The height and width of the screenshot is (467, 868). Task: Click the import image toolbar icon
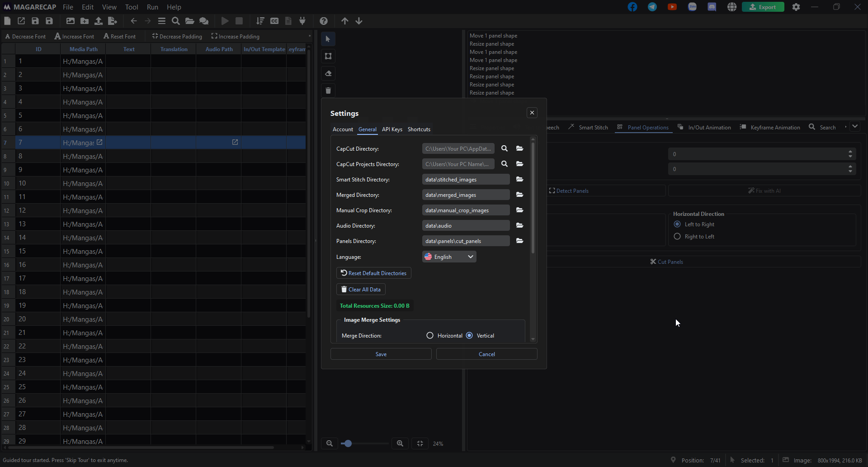pos(71,21)
